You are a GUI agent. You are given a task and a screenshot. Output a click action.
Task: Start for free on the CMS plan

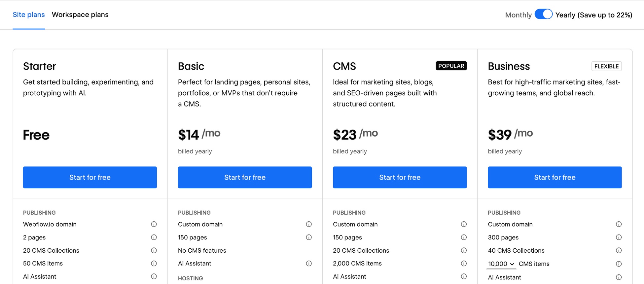(400, 177)
